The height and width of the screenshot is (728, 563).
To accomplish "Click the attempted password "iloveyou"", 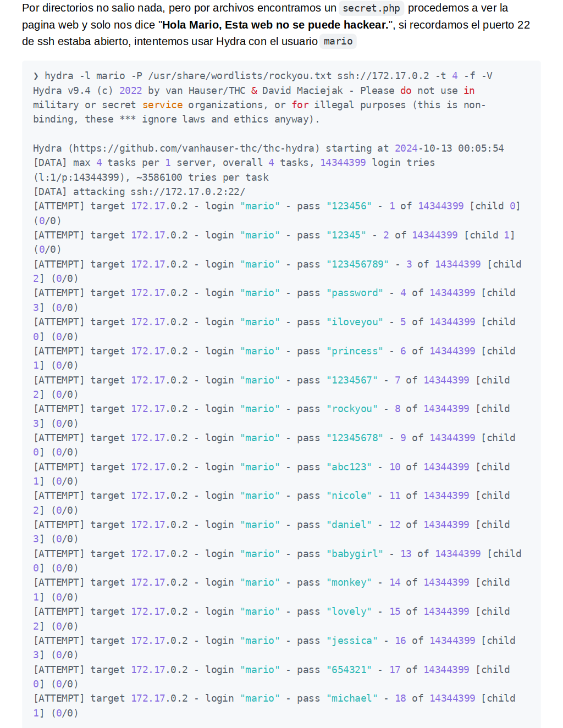I will tap(355, 322).
